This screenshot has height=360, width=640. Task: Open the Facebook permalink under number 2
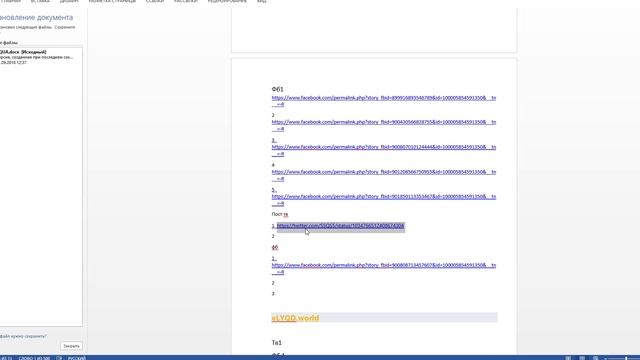(384, 125)
